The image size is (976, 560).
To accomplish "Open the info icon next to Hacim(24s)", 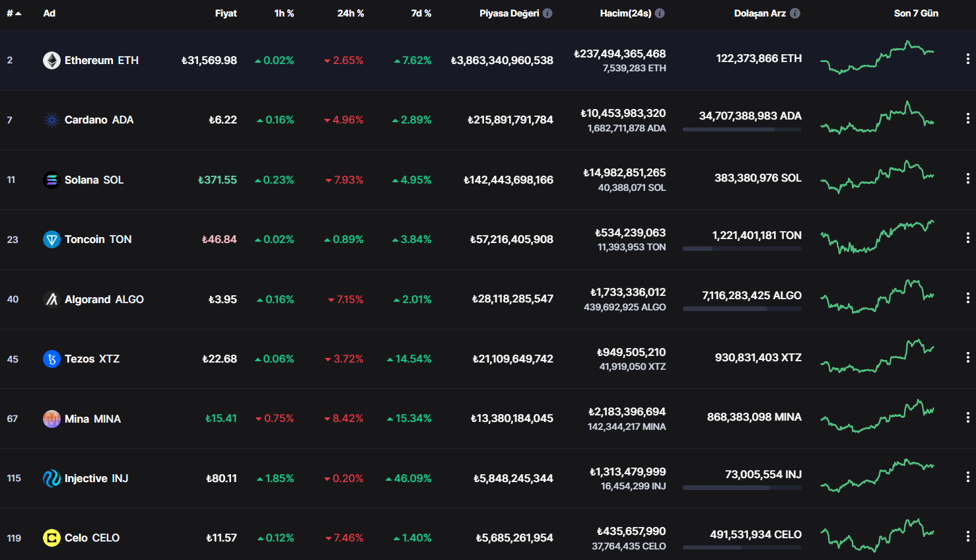I will click(660, 13).
